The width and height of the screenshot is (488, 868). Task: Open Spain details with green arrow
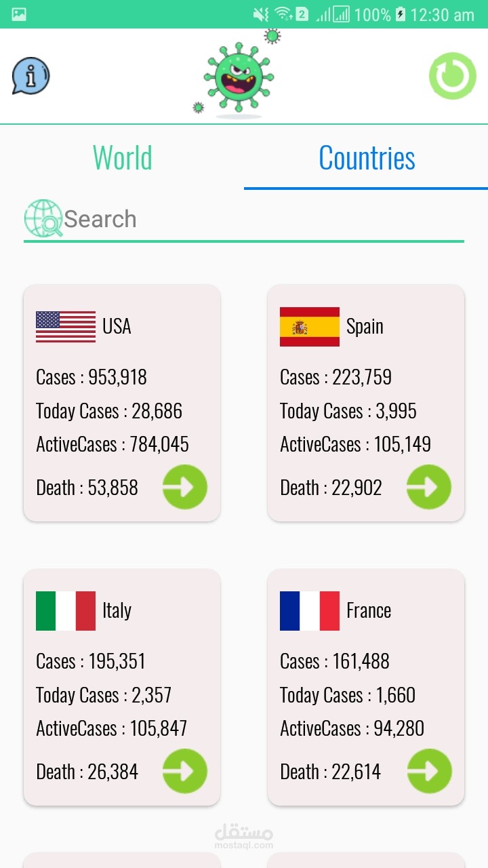click(x=428, y=487)
